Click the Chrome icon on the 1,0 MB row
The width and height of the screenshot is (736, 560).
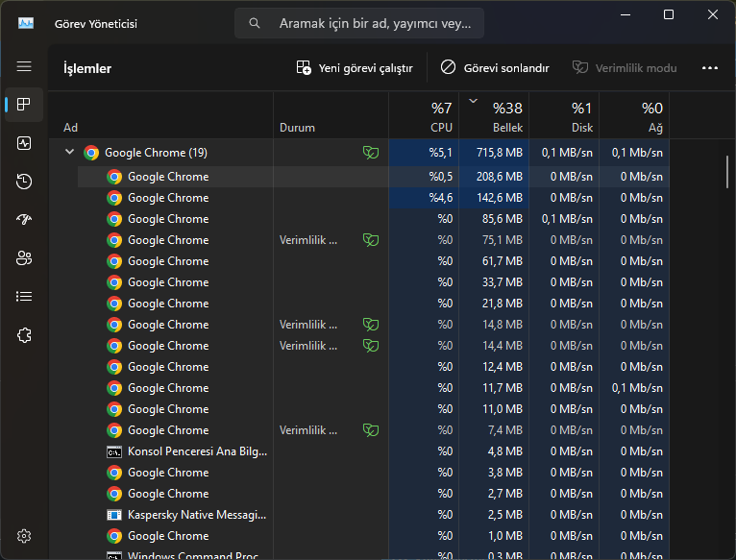[x=114, y=536]
